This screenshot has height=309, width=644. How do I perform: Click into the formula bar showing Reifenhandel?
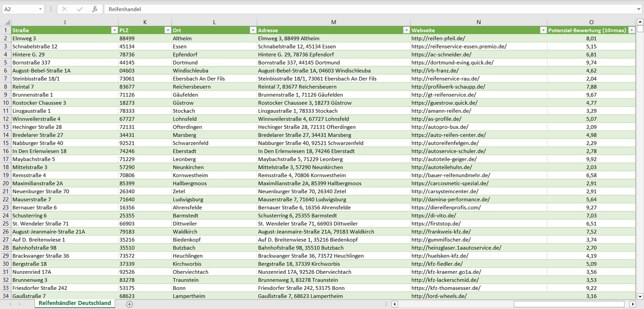[357, 9]
